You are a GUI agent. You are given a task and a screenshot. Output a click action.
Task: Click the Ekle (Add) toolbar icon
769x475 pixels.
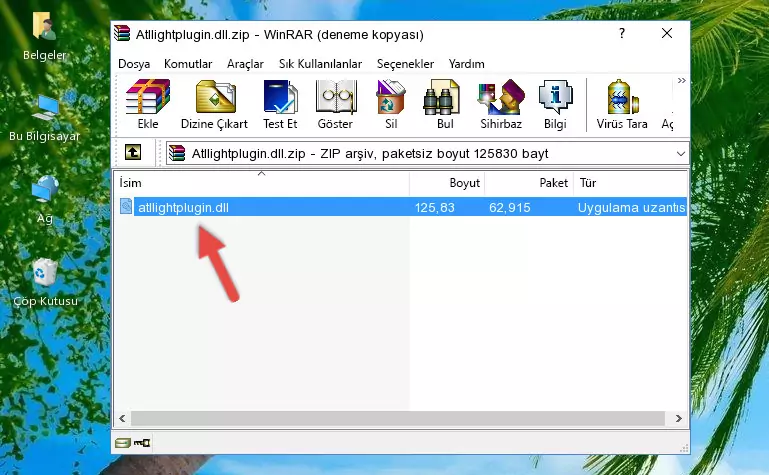pyautogui.click(x=148, y=104)
